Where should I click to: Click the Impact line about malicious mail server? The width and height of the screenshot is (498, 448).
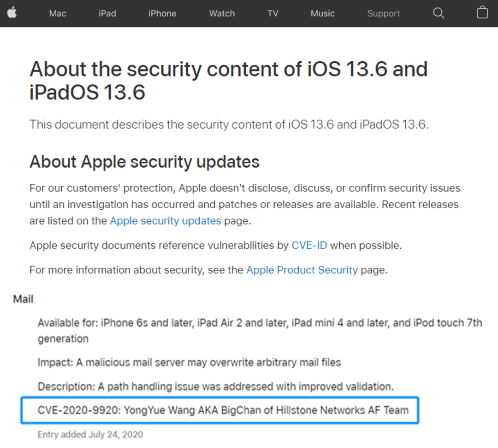190,362
